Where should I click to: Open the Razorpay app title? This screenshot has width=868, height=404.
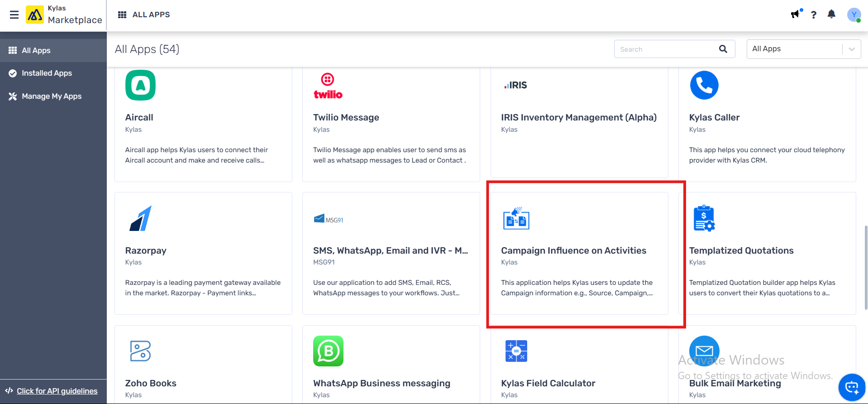[146, 250]
